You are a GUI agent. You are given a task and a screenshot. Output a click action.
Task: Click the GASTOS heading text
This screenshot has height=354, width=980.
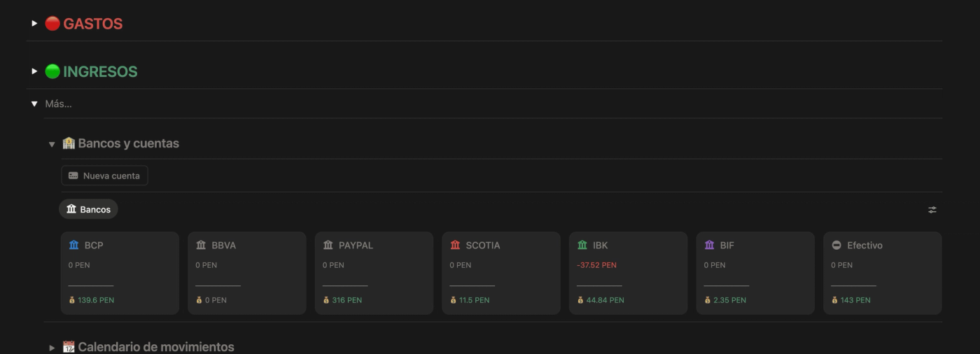tap(93, 24)
